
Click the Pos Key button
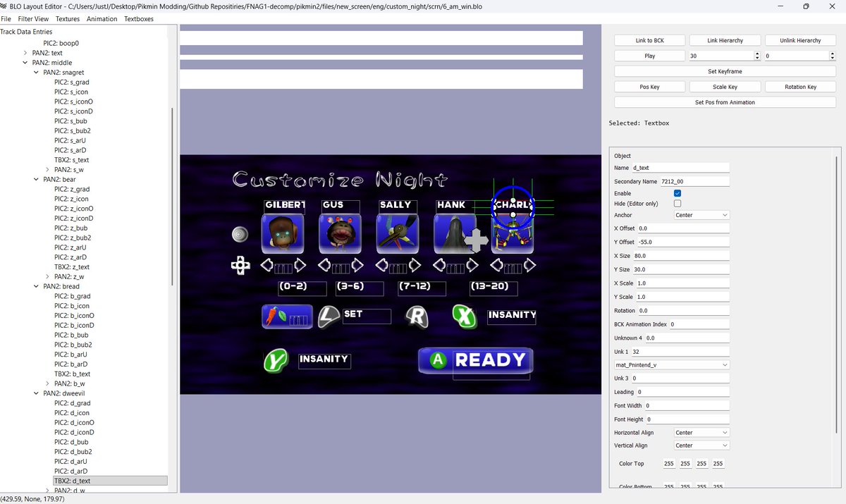[650, 87]
